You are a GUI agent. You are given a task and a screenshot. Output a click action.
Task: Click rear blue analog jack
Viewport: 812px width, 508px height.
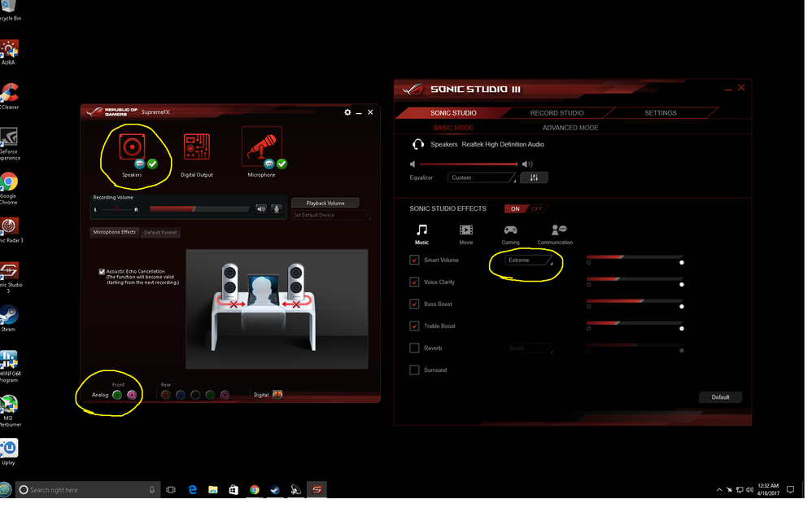[x=180, y=396]
